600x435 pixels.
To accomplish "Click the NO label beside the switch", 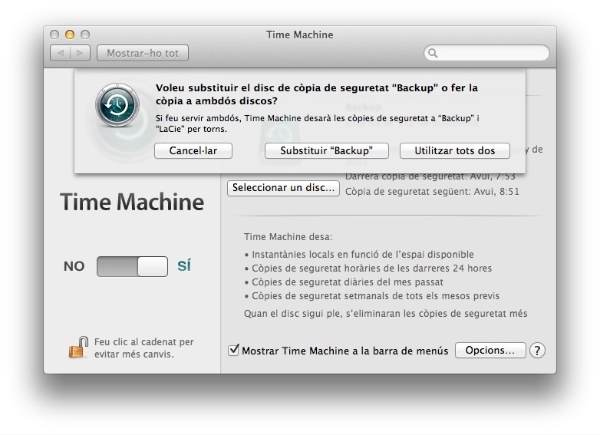I will click(74, 266).
